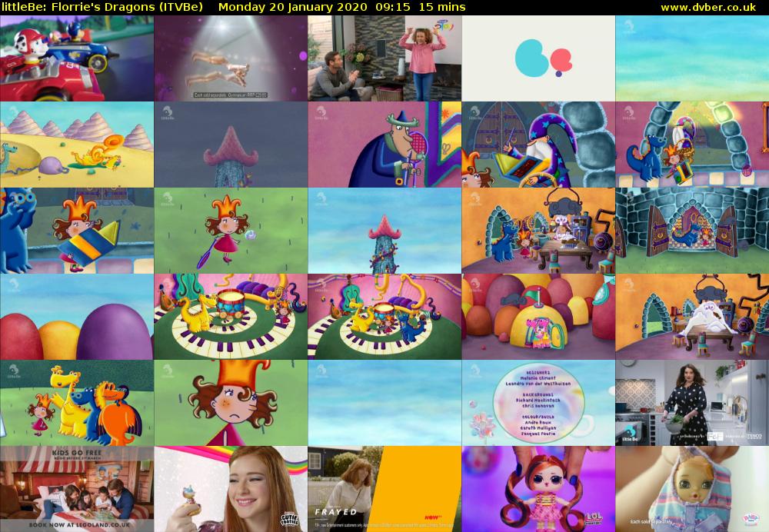
Task: Open the white ghost on table thumbnail
Action: point(692,317)
